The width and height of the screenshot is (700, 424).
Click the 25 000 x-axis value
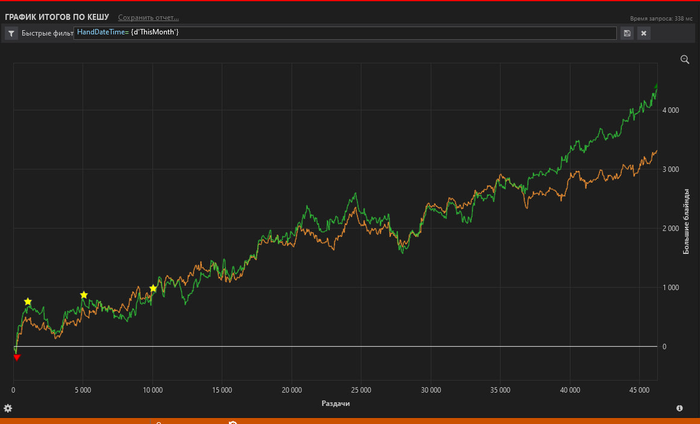pos(361,390)
